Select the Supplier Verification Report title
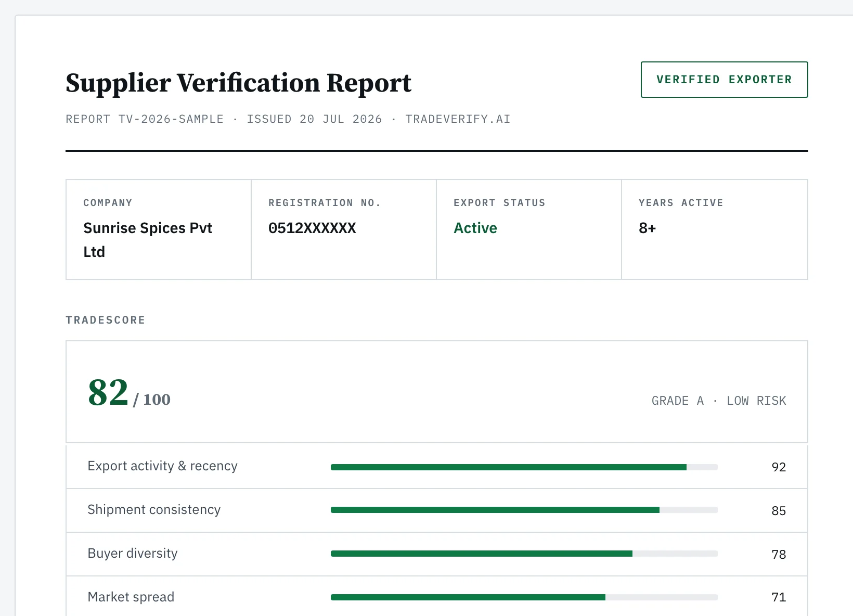Screen dimensions: 853x616 point(238,83)
